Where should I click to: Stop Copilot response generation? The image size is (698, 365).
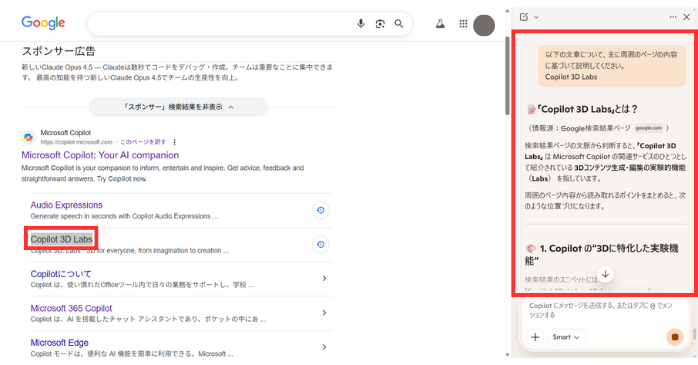(x=675, y=337)
